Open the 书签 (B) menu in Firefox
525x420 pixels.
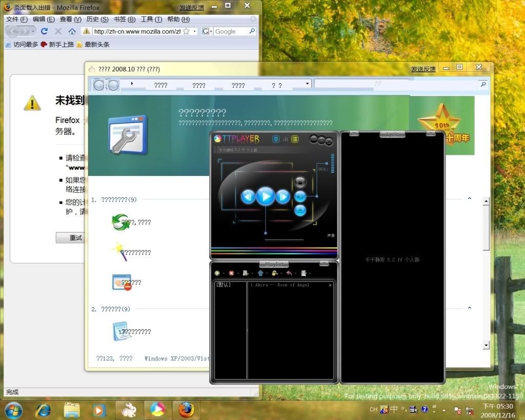[124, 19]
